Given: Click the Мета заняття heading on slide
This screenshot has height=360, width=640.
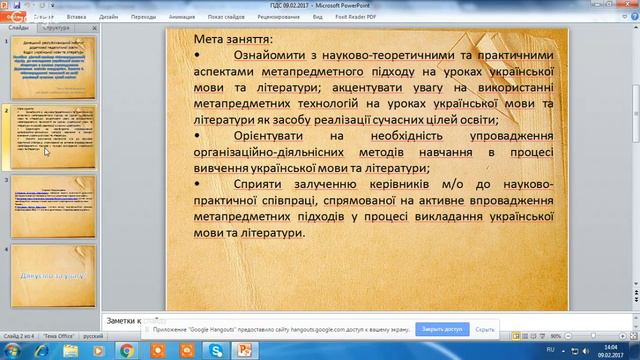Looking at the screenshot, I should [233, 39].
